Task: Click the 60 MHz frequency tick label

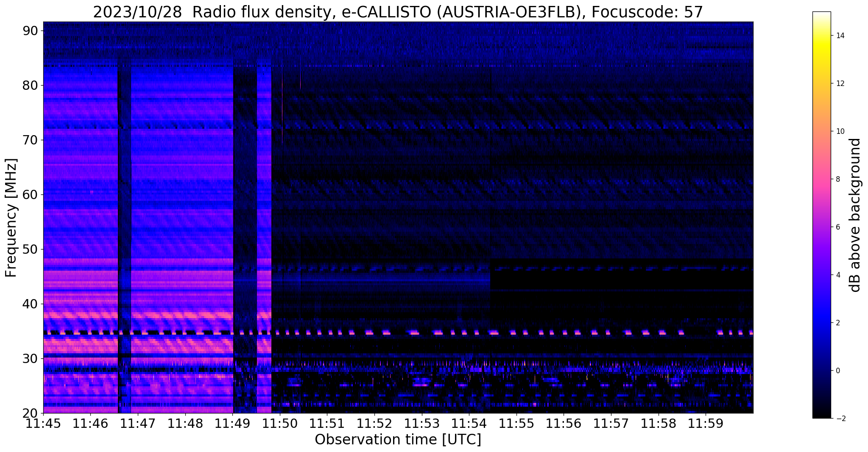Action: (30, 194)
